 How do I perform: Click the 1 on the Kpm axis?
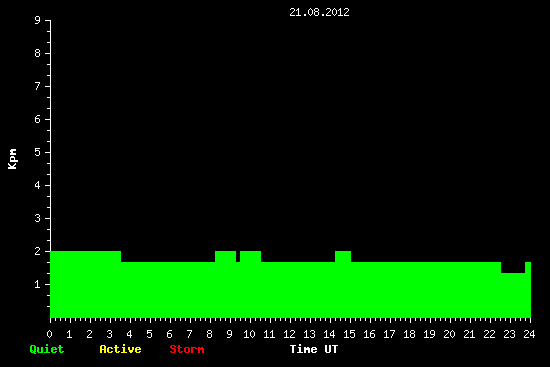38,284
